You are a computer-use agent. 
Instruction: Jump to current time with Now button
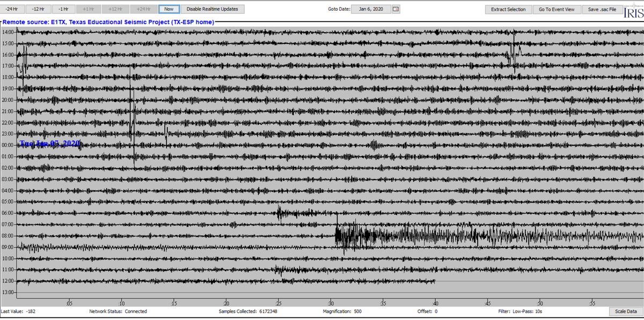169,9
